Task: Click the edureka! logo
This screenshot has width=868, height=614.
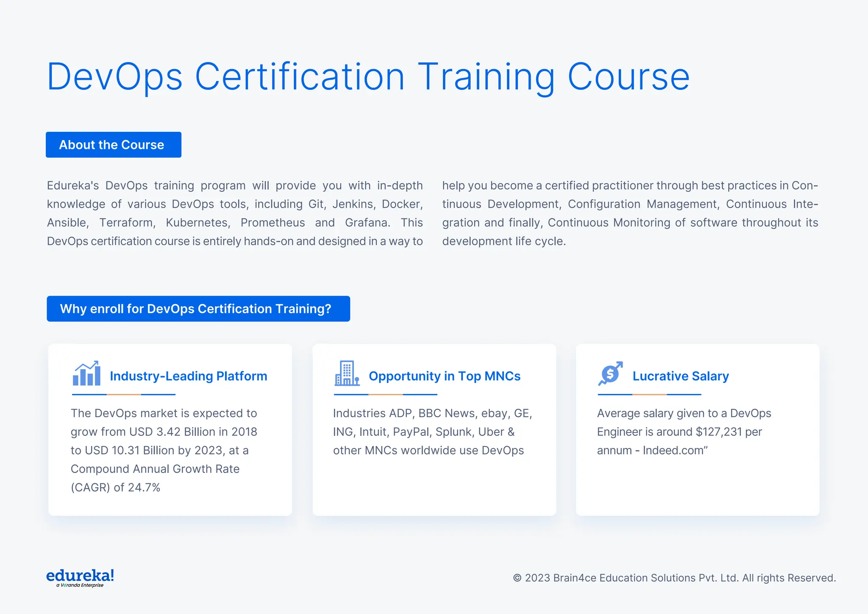Action: (x=80, y=575)
